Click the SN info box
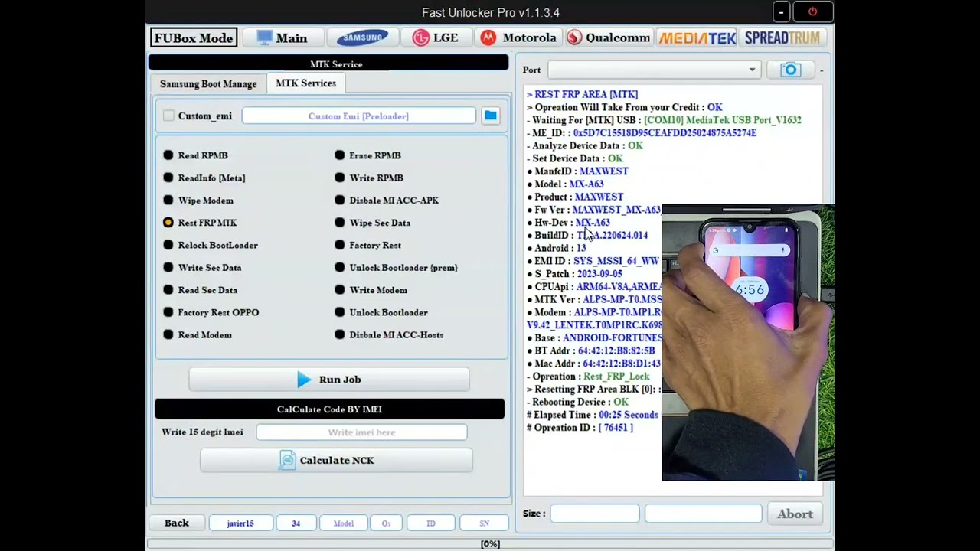 tap(484, 523)
